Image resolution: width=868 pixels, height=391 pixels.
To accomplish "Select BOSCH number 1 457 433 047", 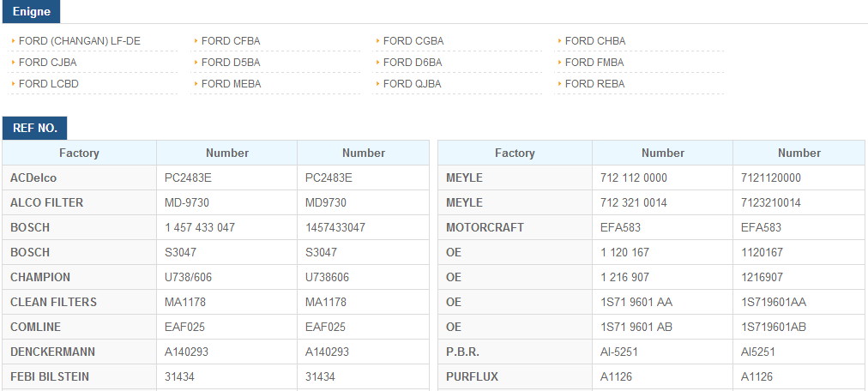I will [x=200, y=227].
